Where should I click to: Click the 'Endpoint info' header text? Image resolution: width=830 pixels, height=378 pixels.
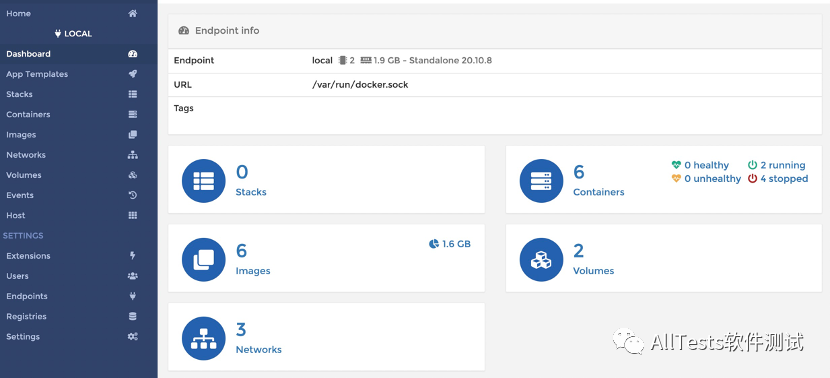coord(227,31)
